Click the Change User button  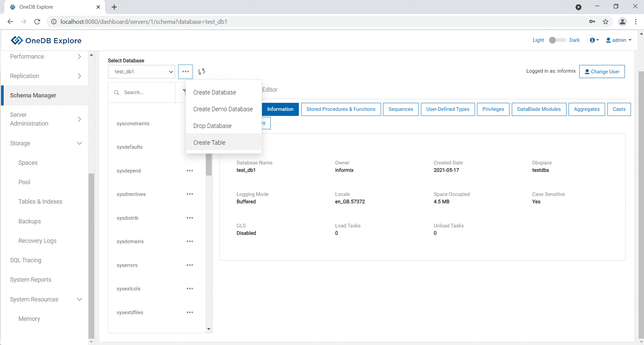coord(602,72)
